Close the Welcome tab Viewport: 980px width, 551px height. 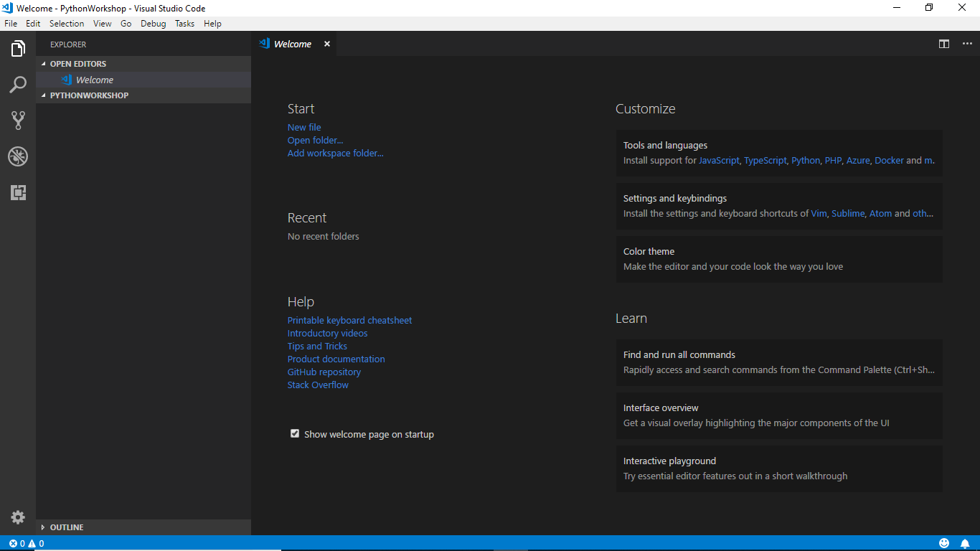pos(327,44)
